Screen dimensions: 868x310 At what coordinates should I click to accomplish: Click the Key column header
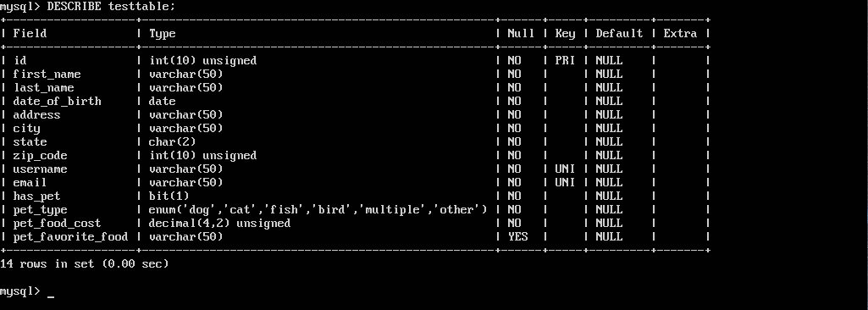point(565,35)
